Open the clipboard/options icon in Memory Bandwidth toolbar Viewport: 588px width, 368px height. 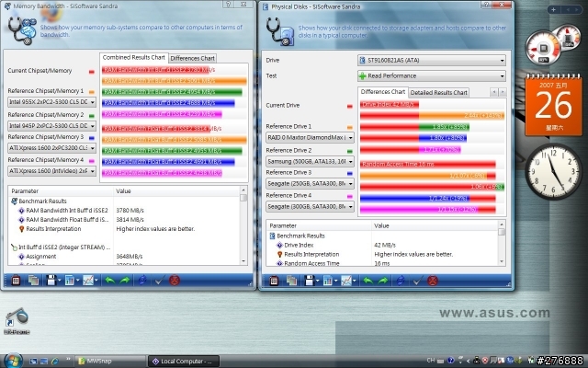coord(16,280)
